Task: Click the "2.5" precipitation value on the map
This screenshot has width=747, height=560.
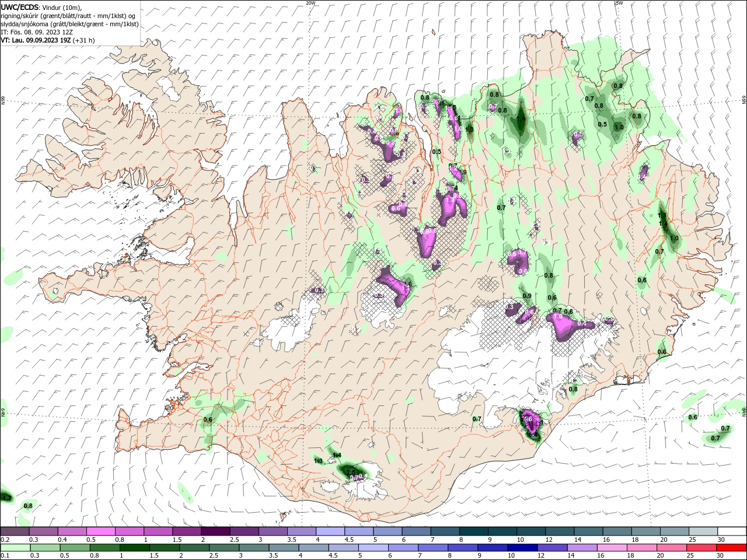Action: coord(351,472)
